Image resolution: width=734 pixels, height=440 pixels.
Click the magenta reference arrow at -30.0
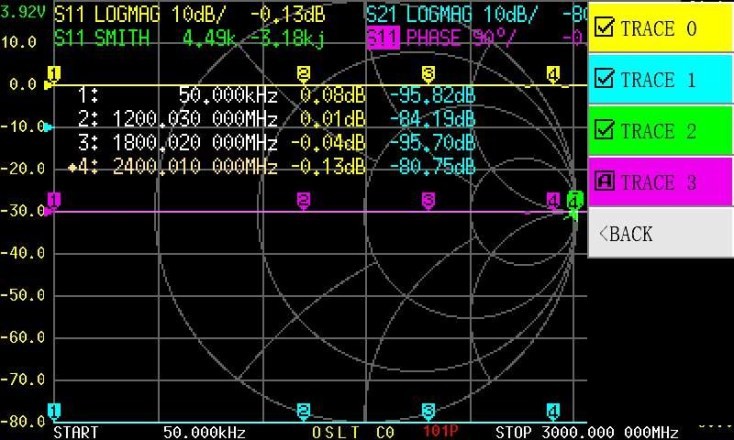pyautogui.click(x=48, y=212)
